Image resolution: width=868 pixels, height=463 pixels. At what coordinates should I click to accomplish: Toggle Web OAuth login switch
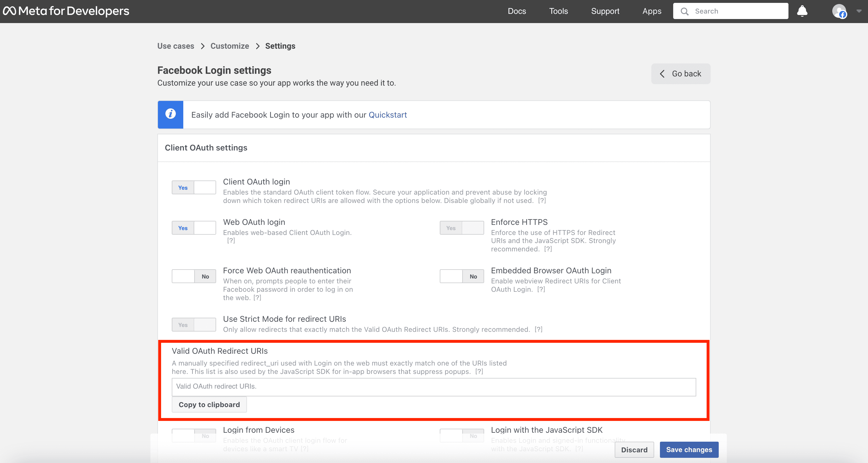point(194,228)
